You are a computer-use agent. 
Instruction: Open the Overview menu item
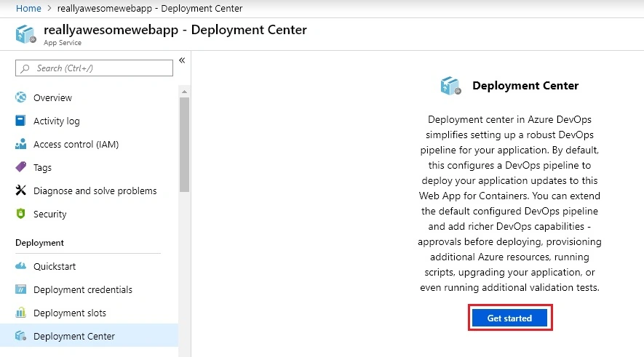89,97
